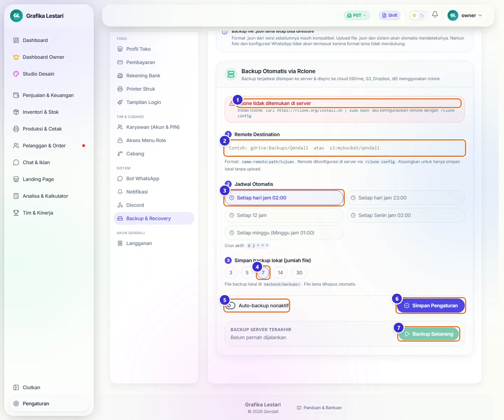
Task: Select 14 local backup files
Action: tap(280, 273)
